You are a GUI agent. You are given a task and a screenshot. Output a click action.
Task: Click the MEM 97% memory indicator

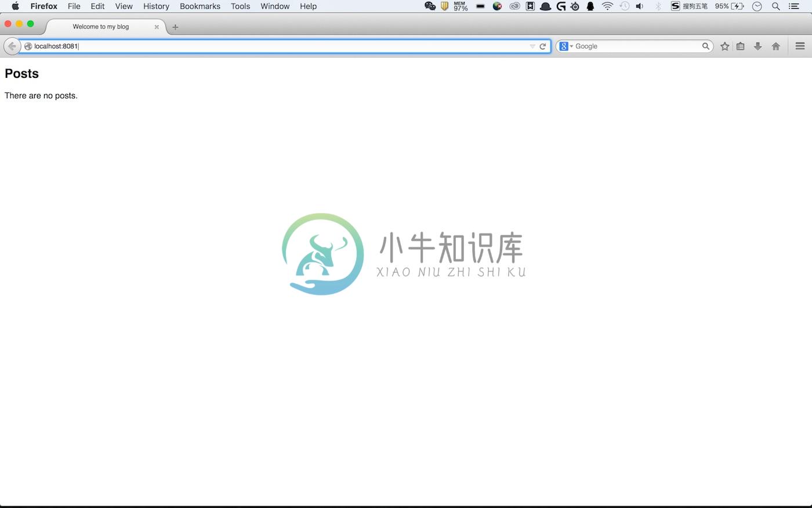click(461, 6)
